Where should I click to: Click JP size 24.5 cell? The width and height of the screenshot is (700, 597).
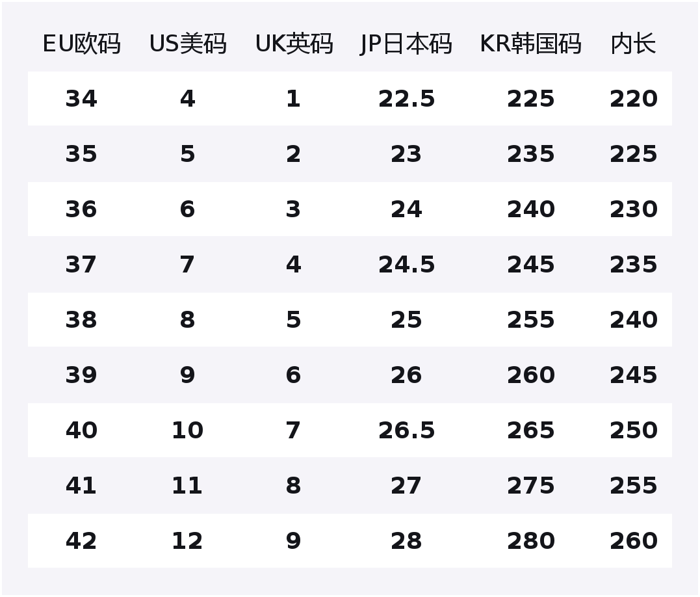pyautogui.click(x=406, y=264)
